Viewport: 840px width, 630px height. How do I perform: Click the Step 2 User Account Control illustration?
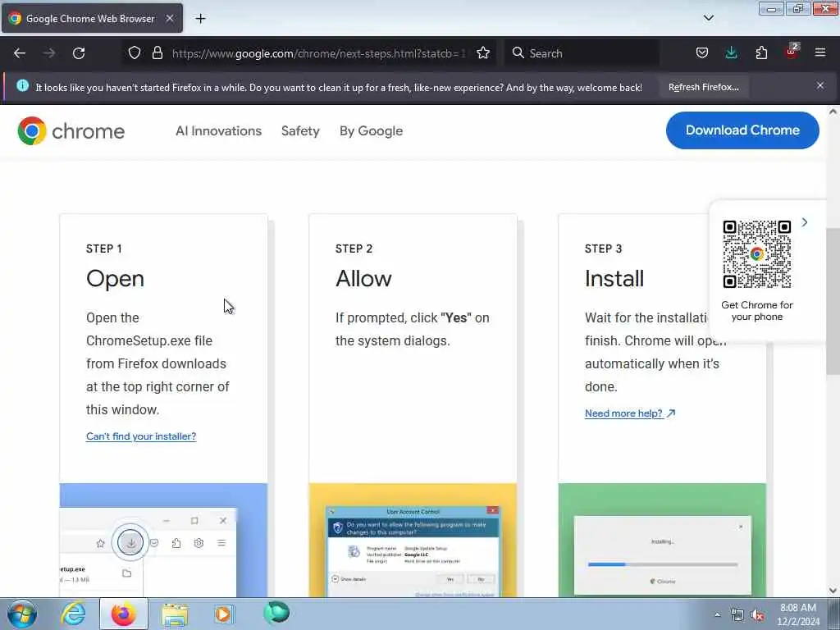click(413, 540)
